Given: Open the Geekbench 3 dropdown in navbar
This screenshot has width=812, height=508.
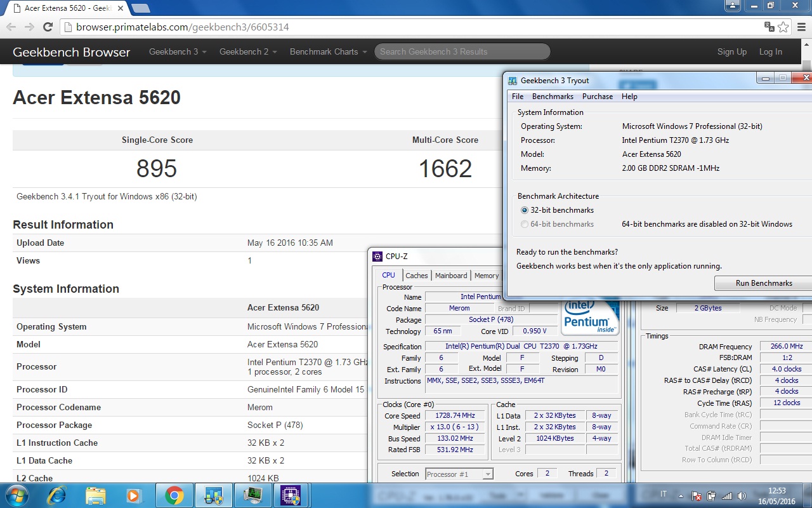Looking at the screenshot, I should click(178, 52).
